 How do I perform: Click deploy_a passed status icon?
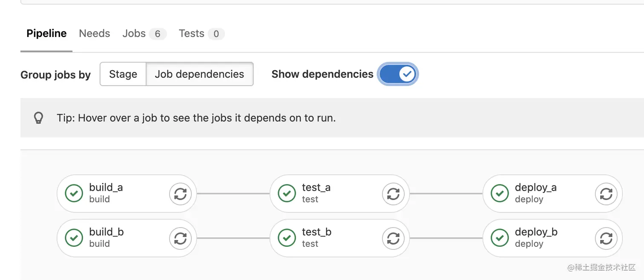500,194
